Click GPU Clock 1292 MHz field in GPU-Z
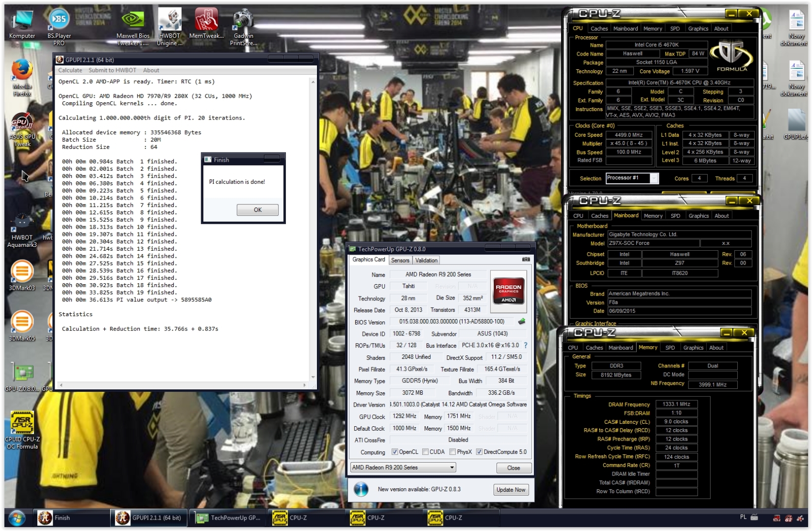812x531 pixels. coord(404,416)
